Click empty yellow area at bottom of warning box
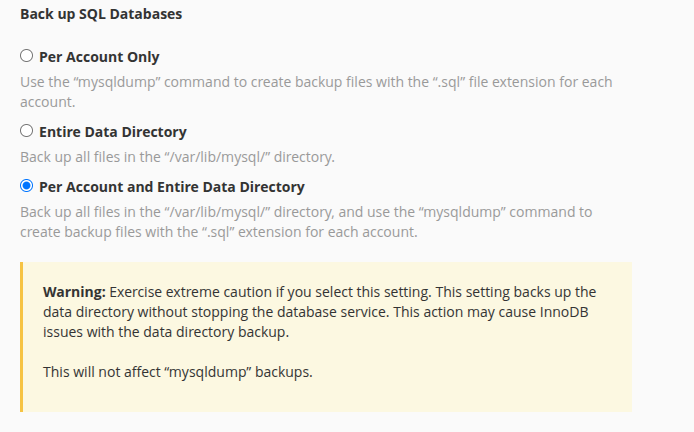 [328, 396]
